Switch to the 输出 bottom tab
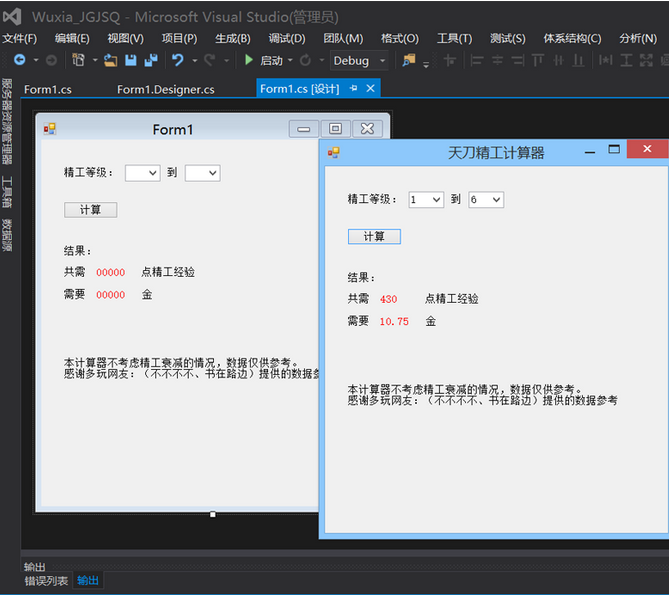The height and width of the screenshot is (595, 669). pos(88,580)
